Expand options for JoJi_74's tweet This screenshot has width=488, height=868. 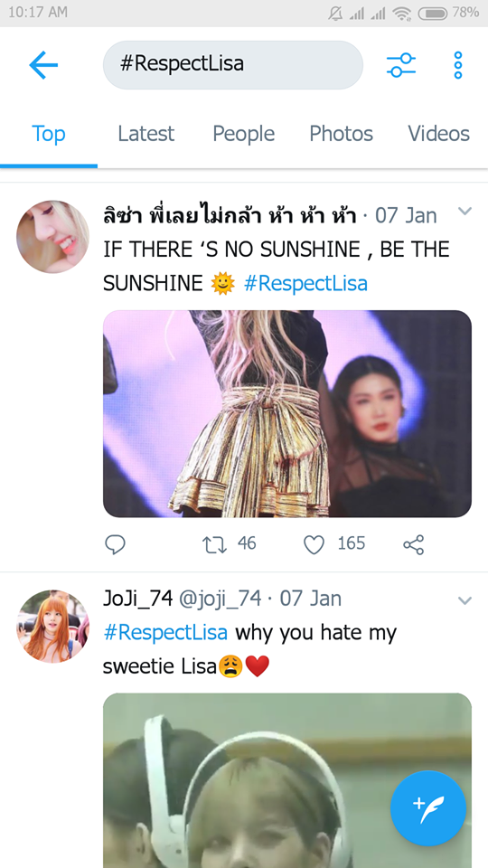pyautogui.click(x=465, y=600)
